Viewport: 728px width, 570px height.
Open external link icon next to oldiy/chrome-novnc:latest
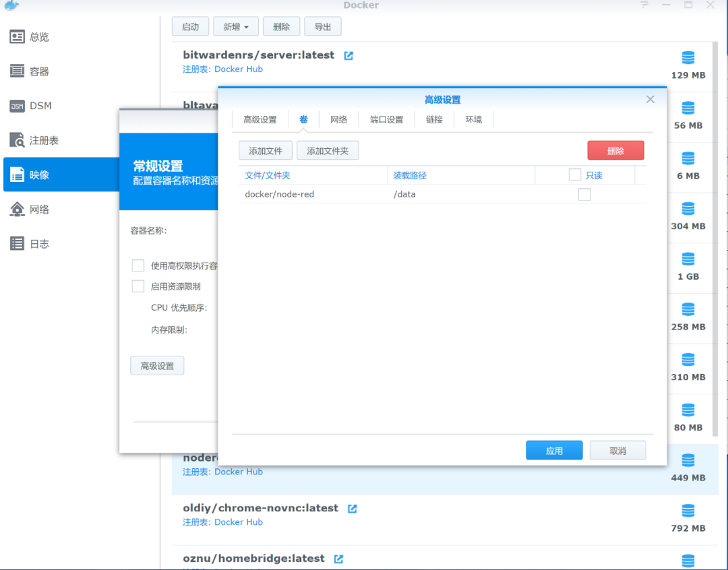pos(353,509)
